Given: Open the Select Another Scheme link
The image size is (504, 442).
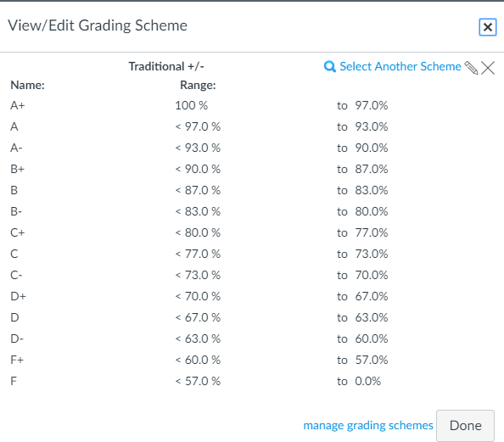Looking at the screenshot, I should click(400, 66).
